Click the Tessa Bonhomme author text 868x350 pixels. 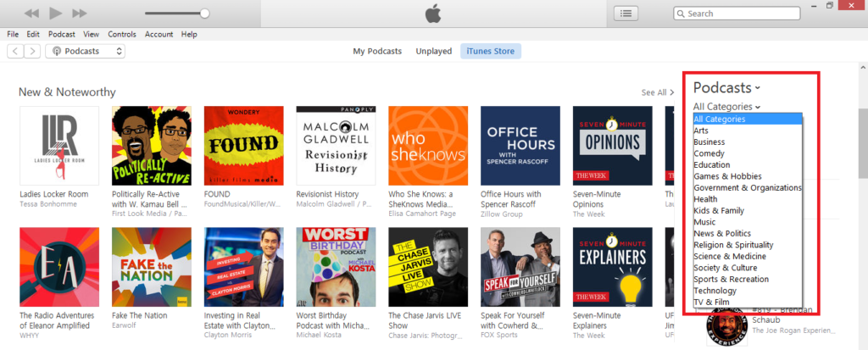[x=48, y=203]
